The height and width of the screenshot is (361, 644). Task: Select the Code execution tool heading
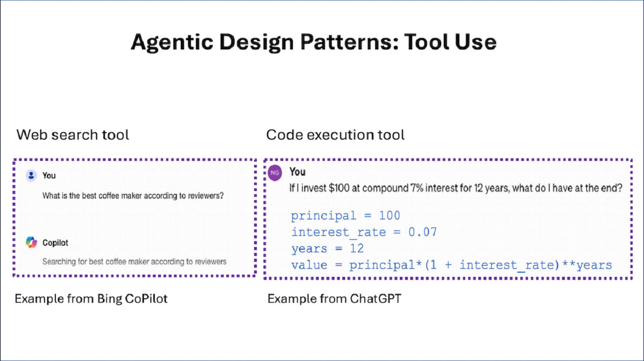coord(335,134)
